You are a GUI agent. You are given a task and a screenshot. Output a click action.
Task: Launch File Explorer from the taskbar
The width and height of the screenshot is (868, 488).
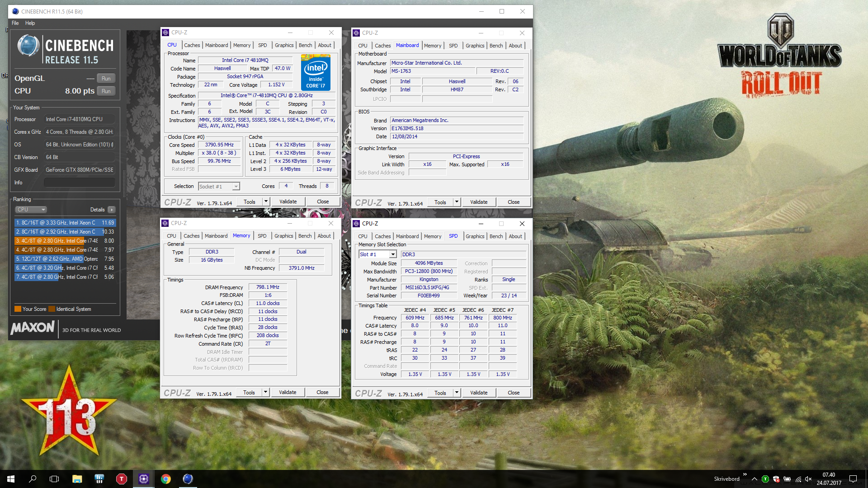pos(77,479)
